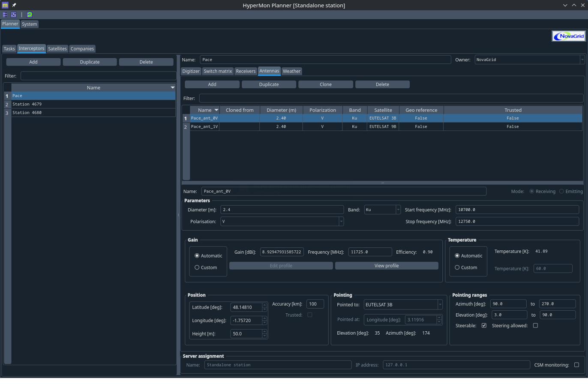Click the list view icon with horizontal lines in toolbar
The height and width of the screenshot is (384, 588).
[x=5, y=15]
